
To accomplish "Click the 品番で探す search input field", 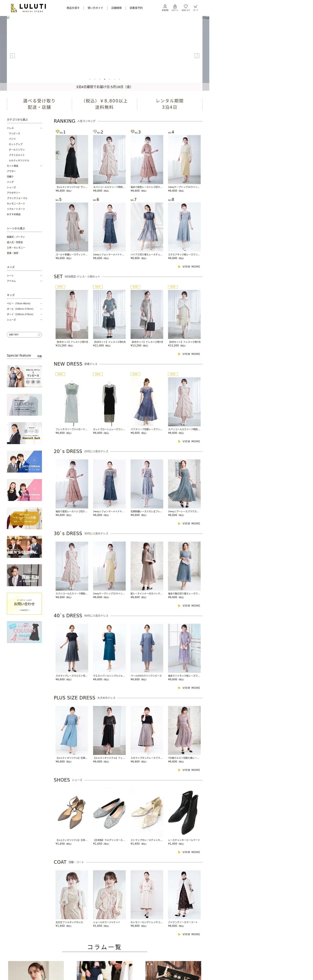I will pos(21,335).
